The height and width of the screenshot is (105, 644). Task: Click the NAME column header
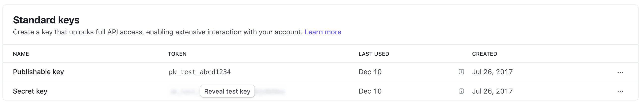21,54
